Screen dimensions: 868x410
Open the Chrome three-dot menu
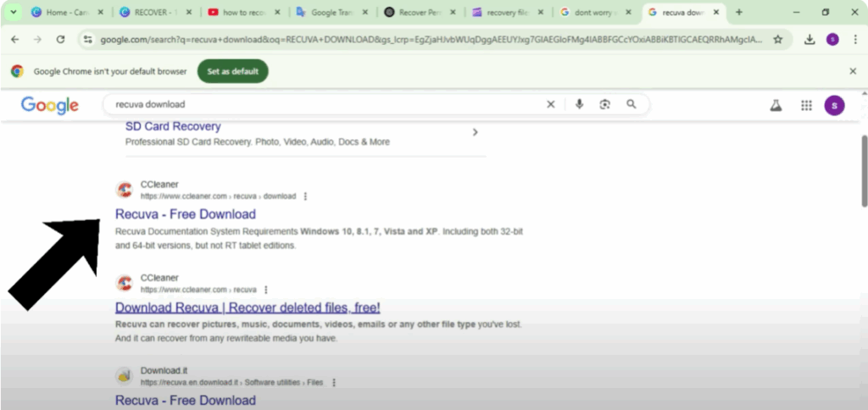coord(856,39)
